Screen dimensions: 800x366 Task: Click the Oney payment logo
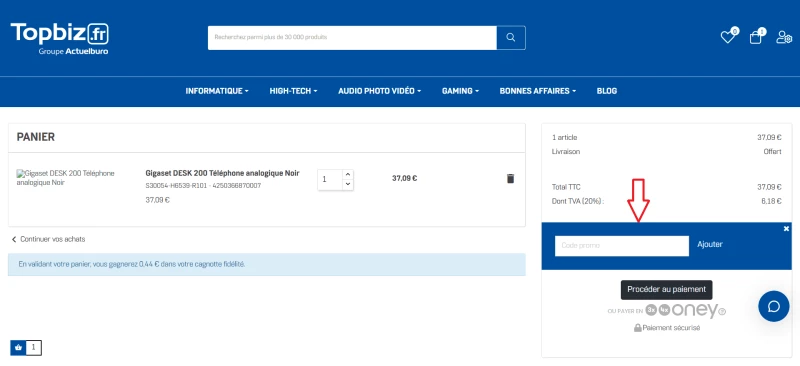pos(694,310)
